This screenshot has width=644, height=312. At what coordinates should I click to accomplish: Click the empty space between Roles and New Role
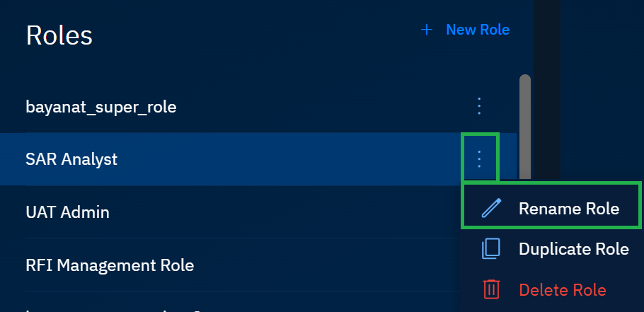255,32
